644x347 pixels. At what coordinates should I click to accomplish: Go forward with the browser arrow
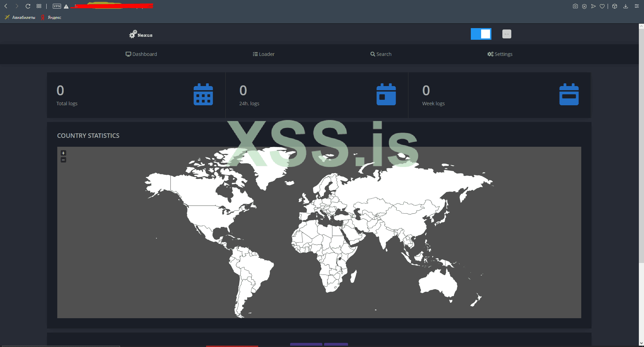pos(17,6)
